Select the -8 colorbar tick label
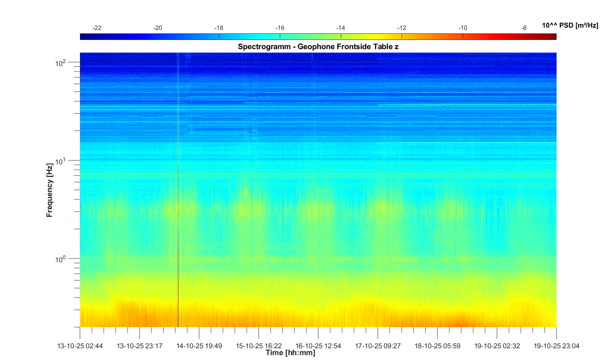The width and height of the screenshot is (615, 364). click(x=524, y=28)
